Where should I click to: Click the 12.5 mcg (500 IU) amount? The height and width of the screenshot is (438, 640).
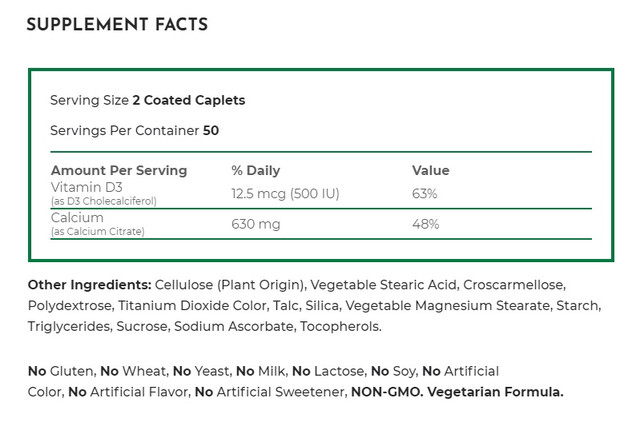285,194
